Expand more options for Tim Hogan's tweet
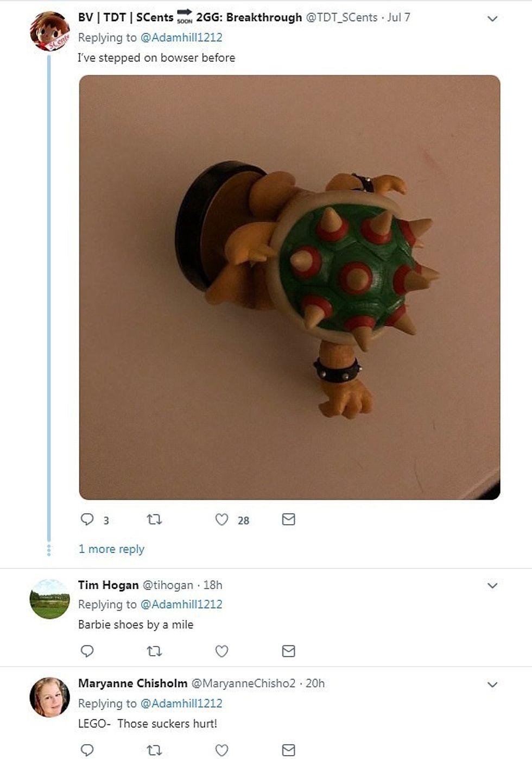Image resolution: width=532 pixels, height=759 pixels. click(492, 586)
